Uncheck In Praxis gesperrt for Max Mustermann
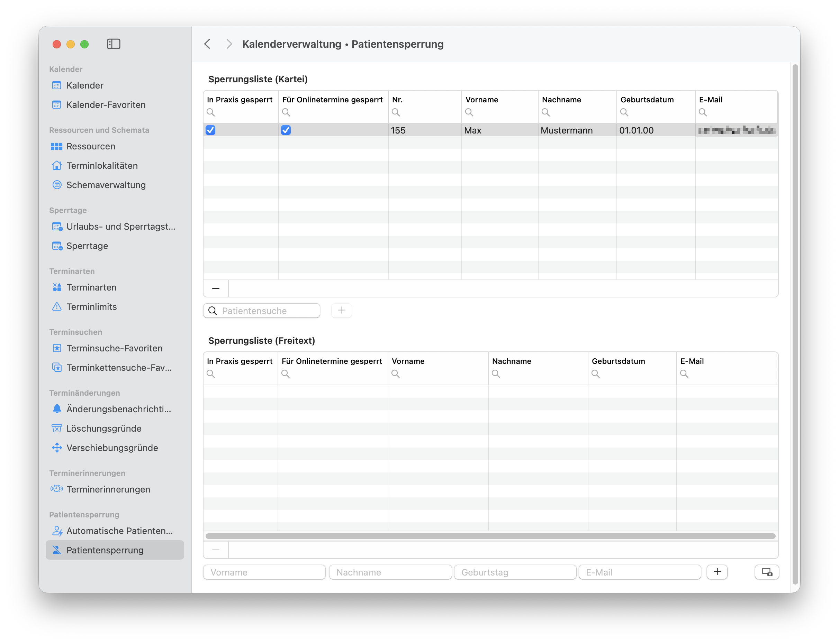The width and height of the screenshot is (839, 644). pos(210,130)
